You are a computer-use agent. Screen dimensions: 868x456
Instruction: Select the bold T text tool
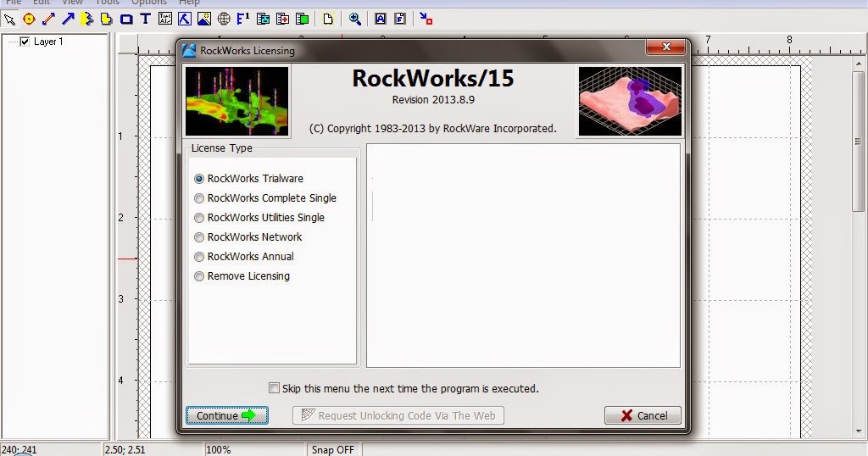click(x=146, y=19)
